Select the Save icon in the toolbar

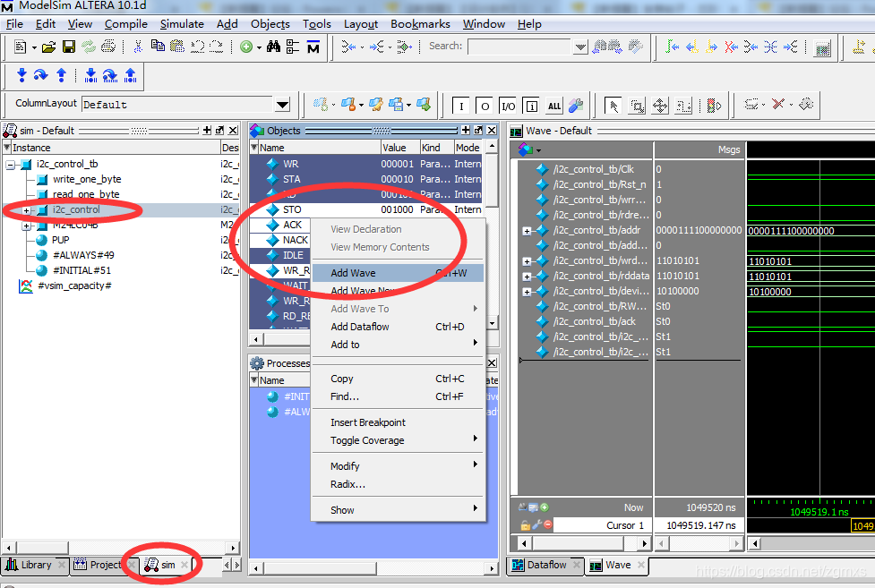point(69,47)
